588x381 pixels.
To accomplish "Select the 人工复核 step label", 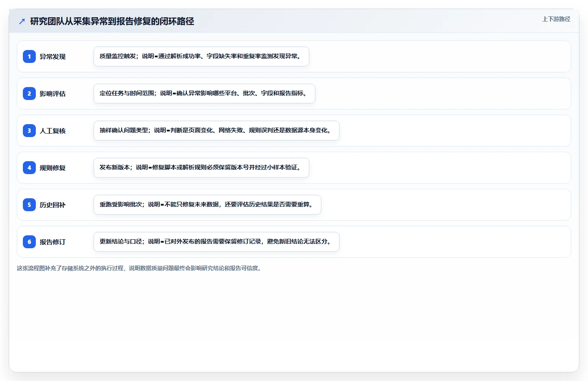I will pyautogui.click(x=53, y=131).
